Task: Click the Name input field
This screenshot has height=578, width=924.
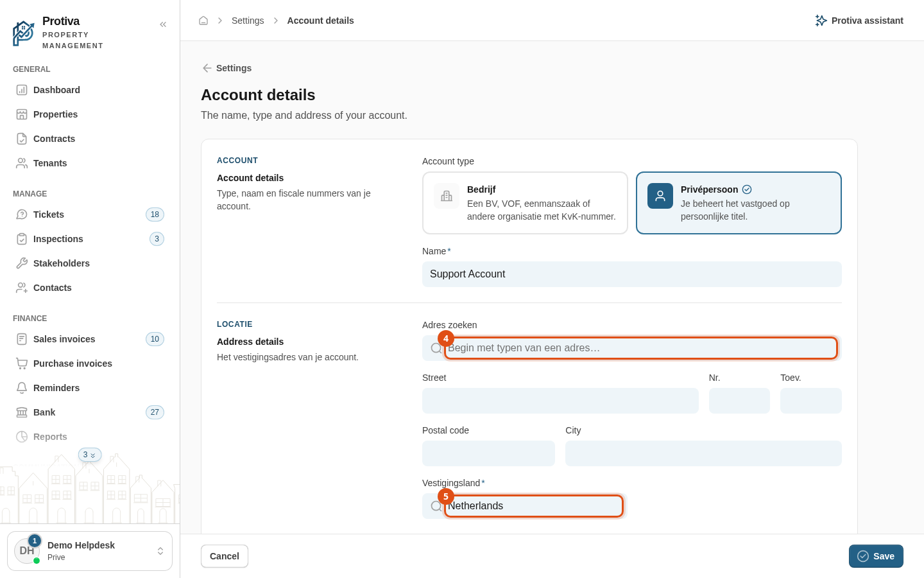Action: tap(632, 274)
